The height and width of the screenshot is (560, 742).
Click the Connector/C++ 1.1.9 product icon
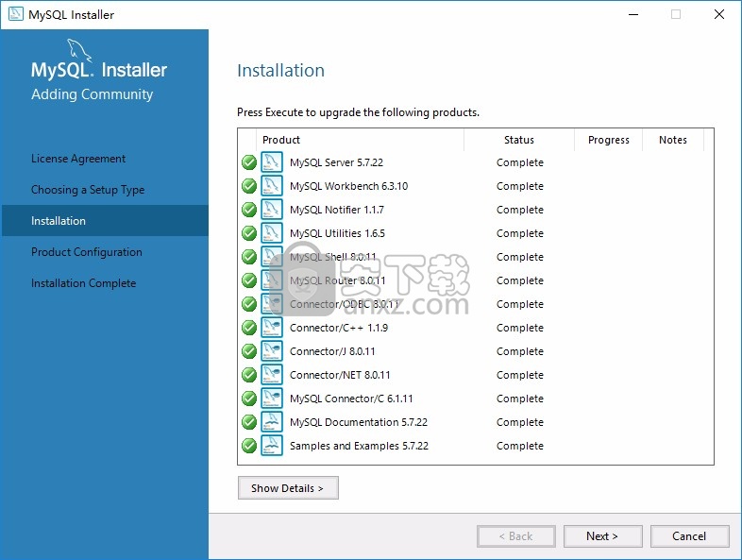point(272,328)
